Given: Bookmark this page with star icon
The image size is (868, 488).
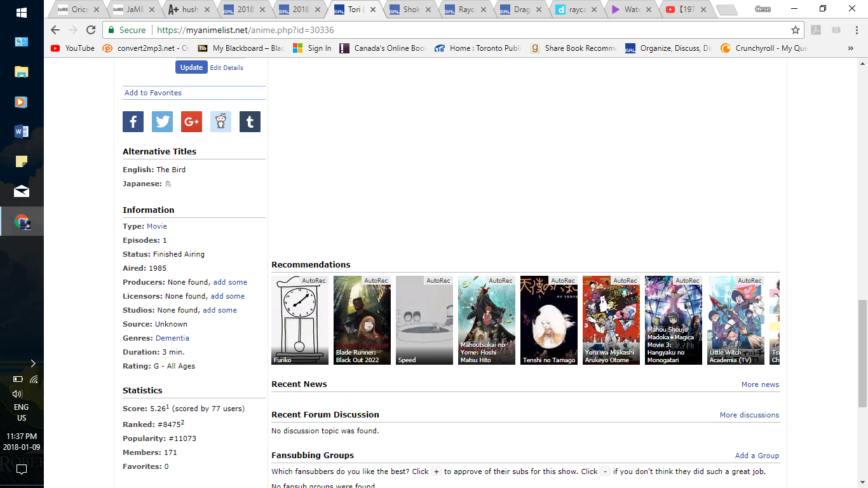Looking at the screenshot, I should coord(795,30).
